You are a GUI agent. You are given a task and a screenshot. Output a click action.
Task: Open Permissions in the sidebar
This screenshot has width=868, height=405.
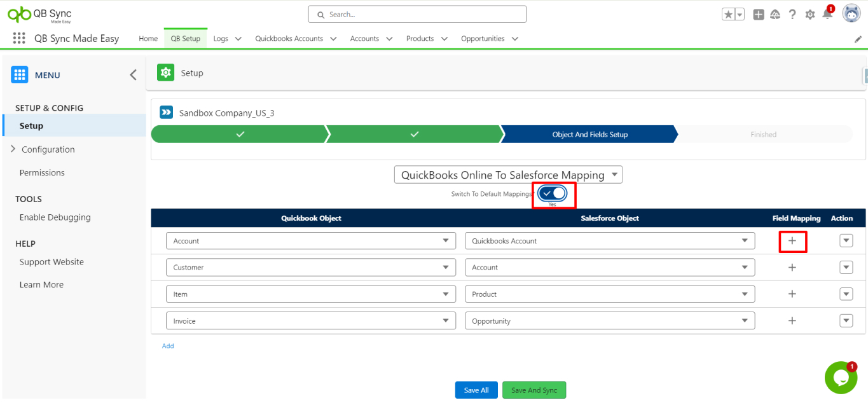(x=42, y=173)
